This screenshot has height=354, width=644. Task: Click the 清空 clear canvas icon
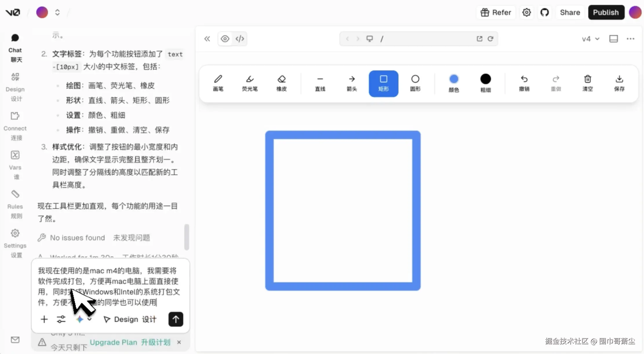click(x=587, y=83)
